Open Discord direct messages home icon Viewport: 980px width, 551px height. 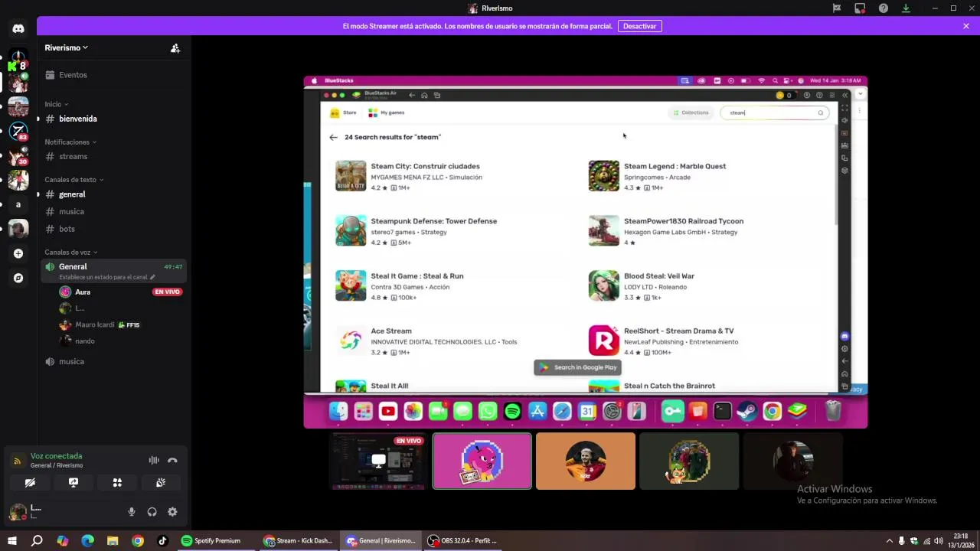tap(18, 28)
